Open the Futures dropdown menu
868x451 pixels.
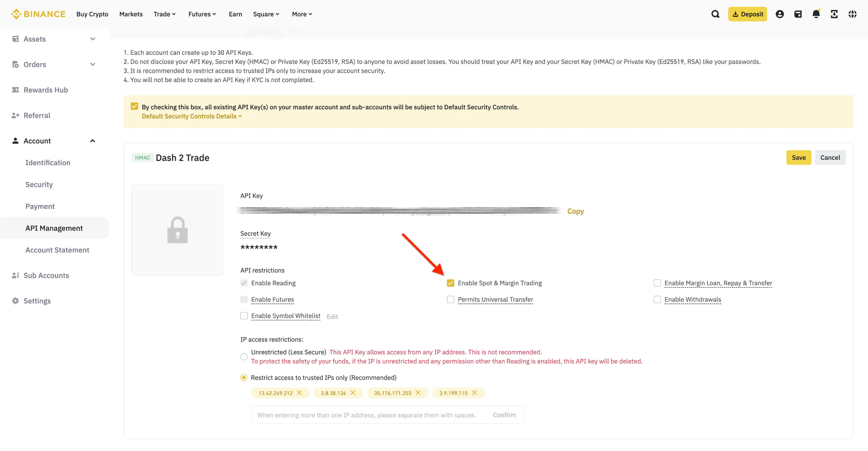tap(202, 14)
